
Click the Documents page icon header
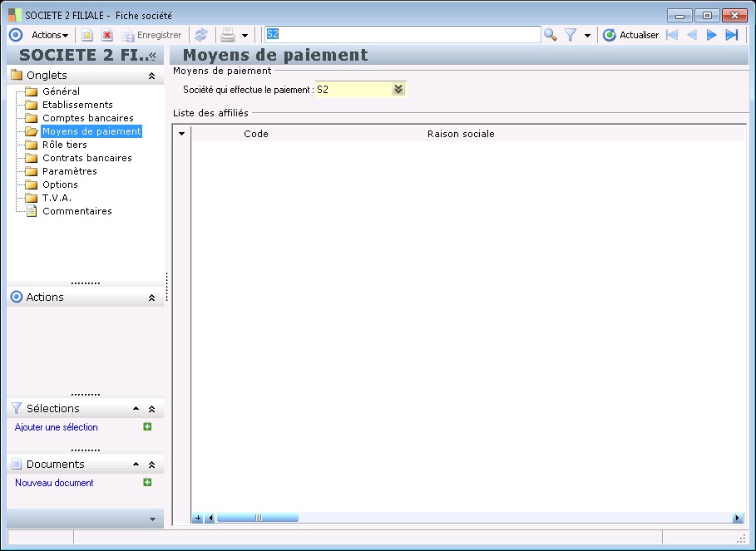(17, 464)
